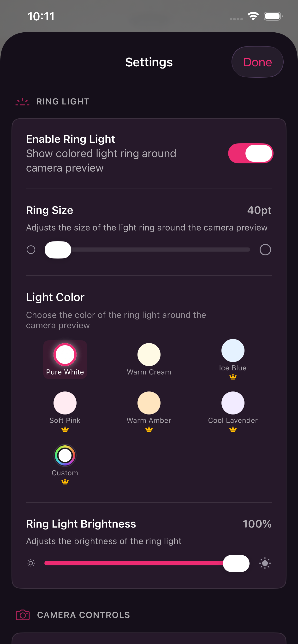This screenshot has width=298, height=644.
Task: Tap the Ring Light section sparkle icon
Action: 23,102
